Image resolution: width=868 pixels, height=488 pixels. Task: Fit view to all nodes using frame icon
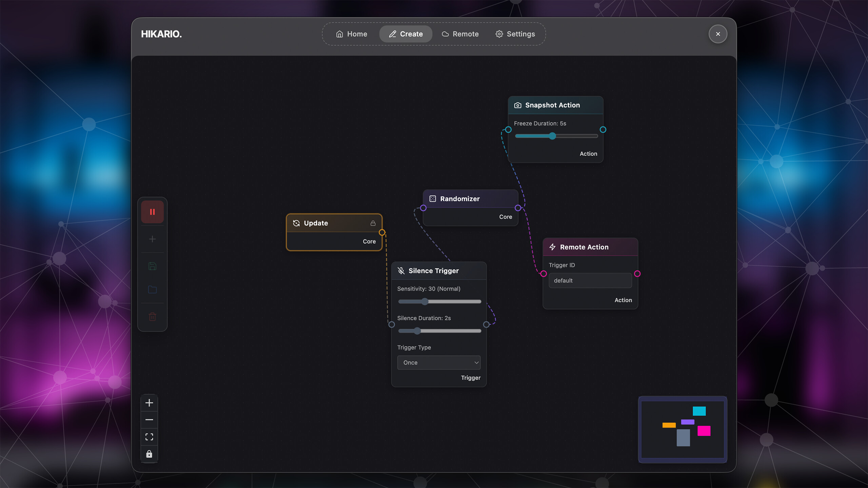[x=149, y=436]
